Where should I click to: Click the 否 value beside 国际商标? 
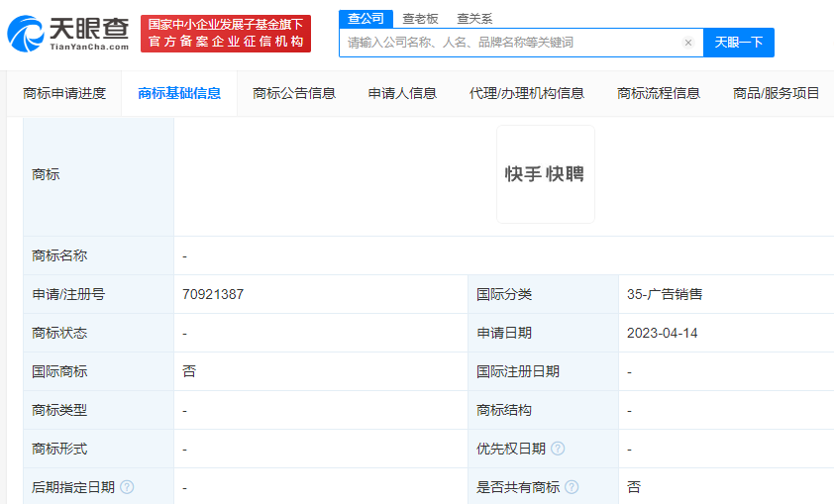(x=189, y=371)
